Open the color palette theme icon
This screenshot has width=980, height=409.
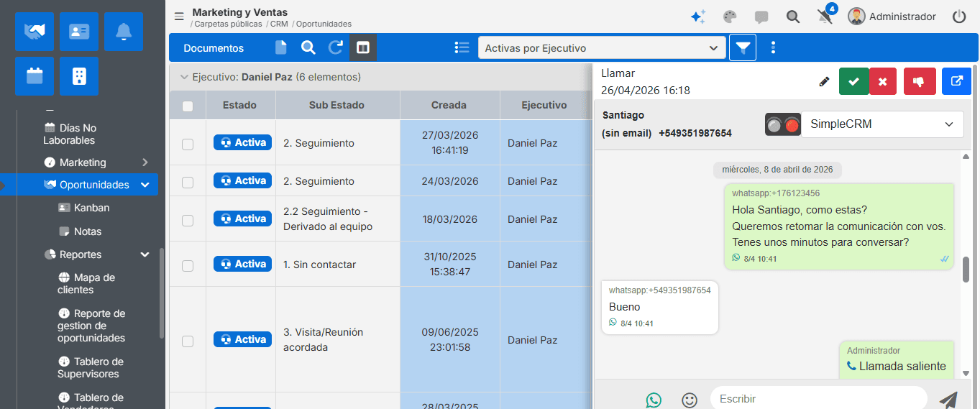coord(730,17)
